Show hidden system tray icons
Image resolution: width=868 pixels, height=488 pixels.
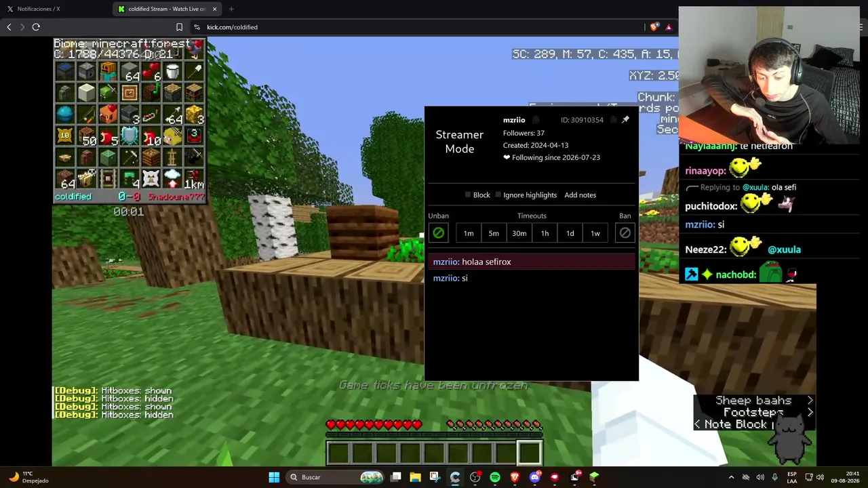(x=731, y=477)
